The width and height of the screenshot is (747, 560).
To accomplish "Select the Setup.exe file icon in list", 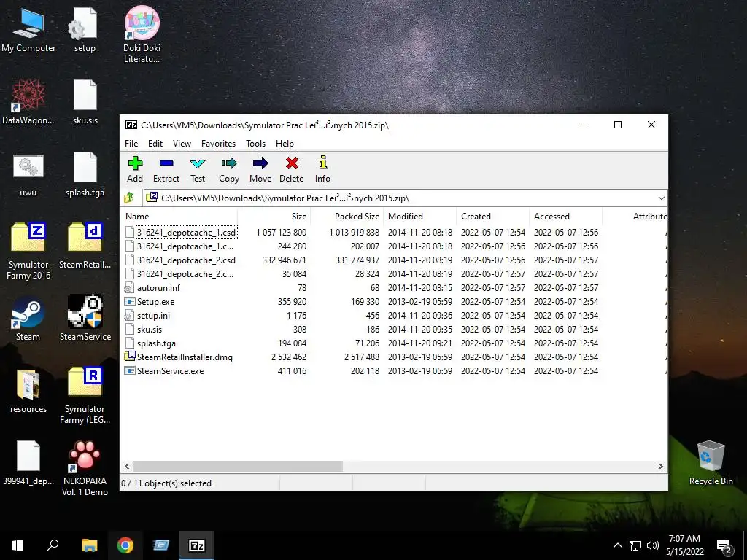I will (x=129, y=301).
